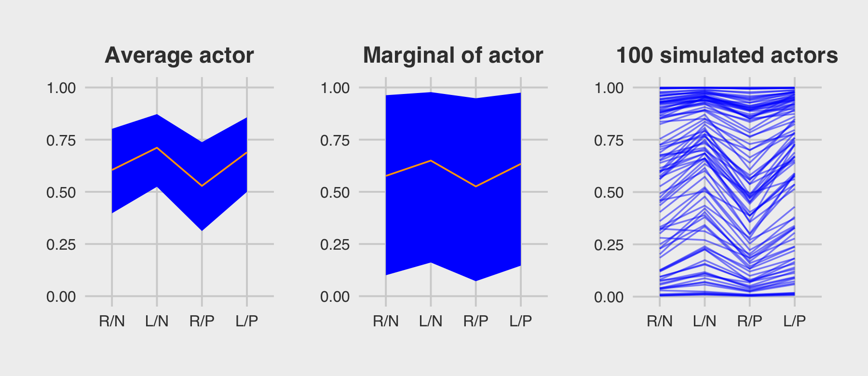
Task: Click R/P axis label in Marginal of actor plot
Action: 475,321
